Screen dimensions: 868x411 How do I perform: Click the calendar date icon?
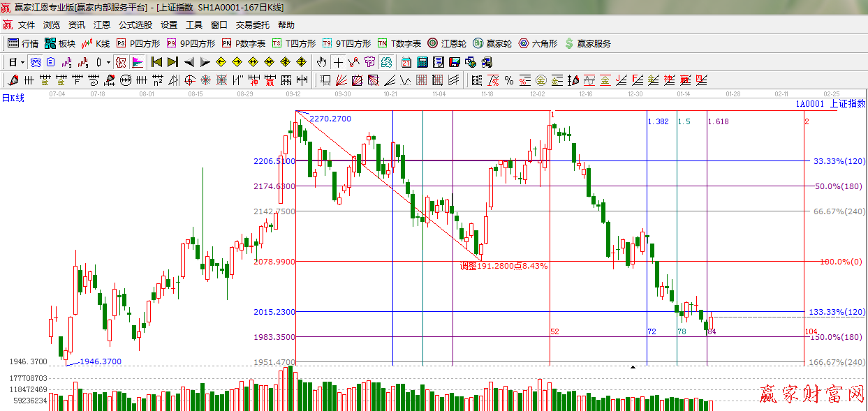coord(406,62)
